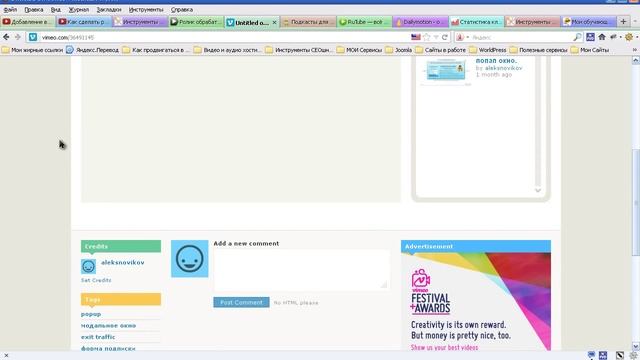The height and width of the screenshot is (360, 640).
Task: Click the Vimeo site icon in address bar
Action: pos(33,37)
